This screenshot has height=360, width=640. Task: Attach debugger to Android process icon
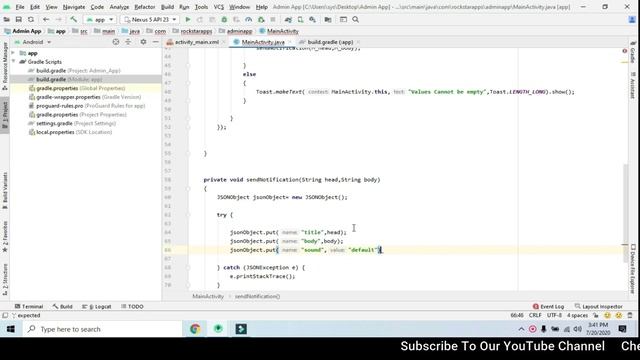[x=261, y=20]
